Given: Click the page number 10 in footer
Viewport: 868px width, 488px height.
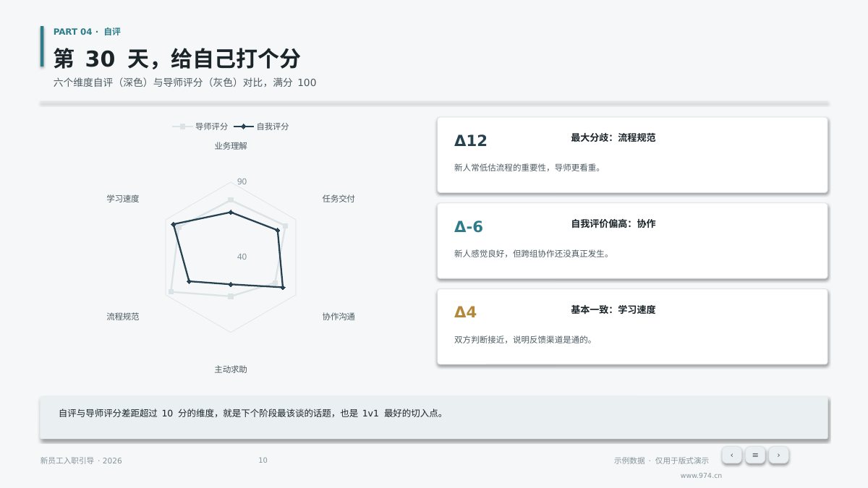Looking at the screenshot, I should click(263, 460).
